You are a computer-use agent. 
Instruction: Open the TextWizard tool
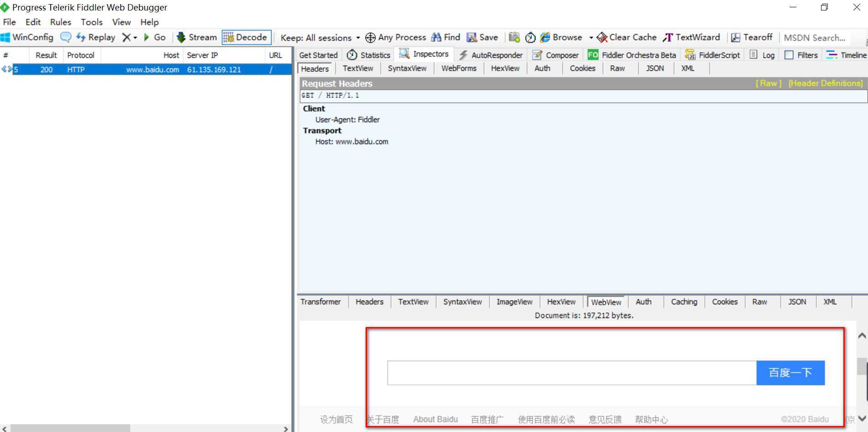click(692, 37)
